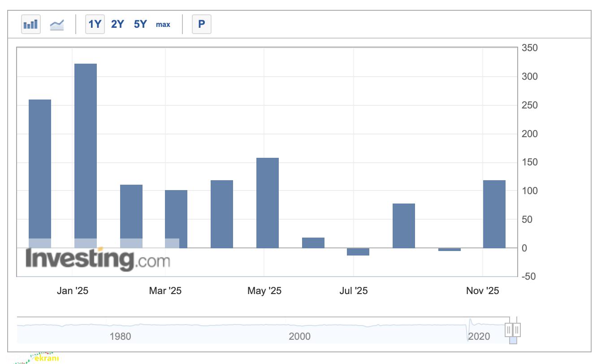This screenshot has height=364, width=597.
Task: Jump to 1980 on the navigator timeline
Action: 120,336
